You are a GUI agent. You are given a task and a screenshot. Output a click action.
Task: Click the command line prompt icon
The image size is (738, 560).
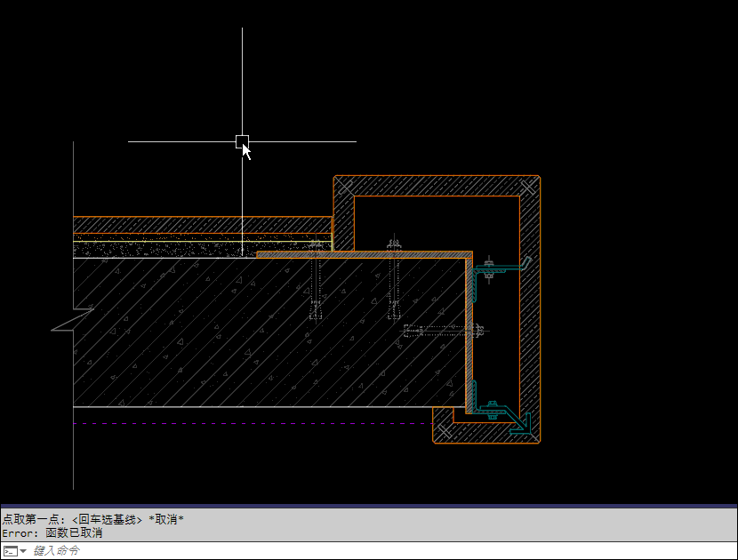(x=11, y=551)
